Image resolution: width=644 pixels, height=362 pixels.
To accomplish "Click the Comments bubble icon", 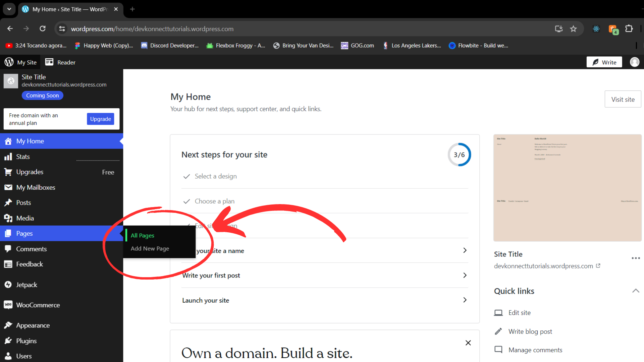I will click(x=8, y=249).
